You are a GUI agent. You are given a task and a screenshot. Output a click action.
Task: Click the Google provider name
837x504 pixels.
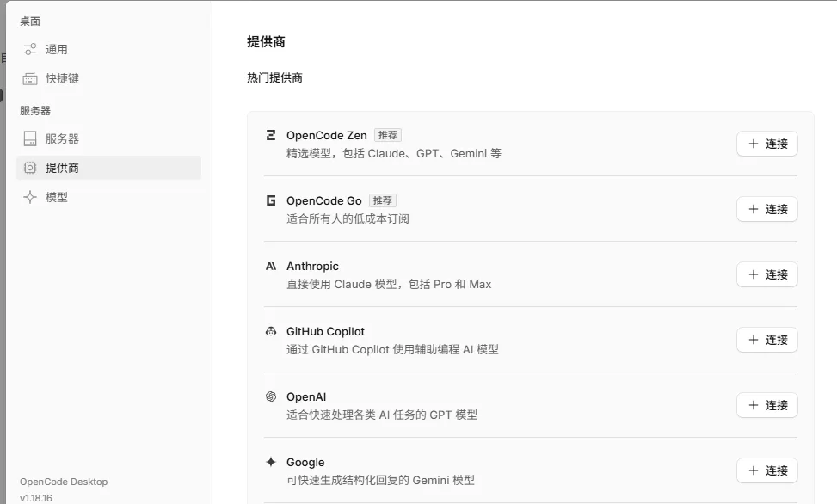305,463
